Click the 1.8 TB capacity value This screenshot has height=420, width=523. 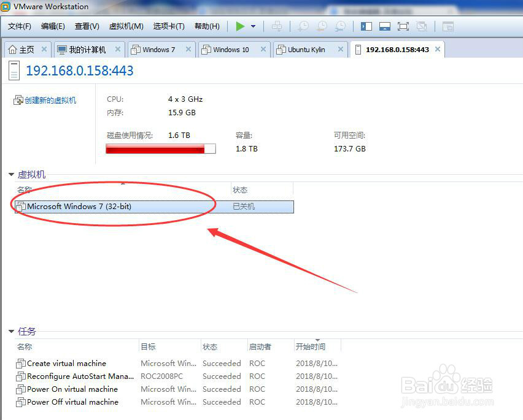[247, 149]
